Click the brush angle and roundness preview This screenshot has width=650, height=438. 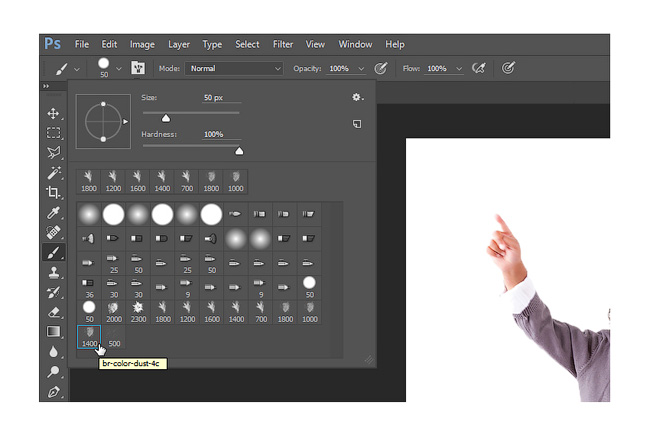[x=103, y=121]
